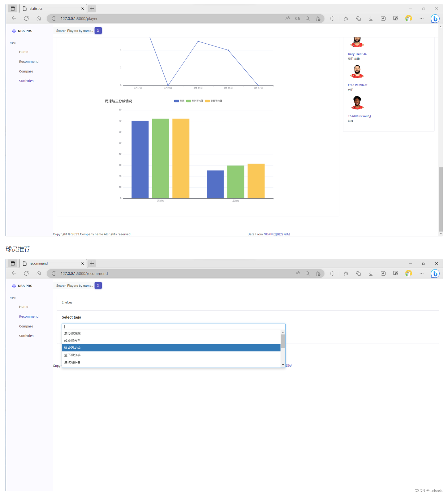Open Compare in the recommend page sidebar
Screen dimensions: 448x495
26,326
